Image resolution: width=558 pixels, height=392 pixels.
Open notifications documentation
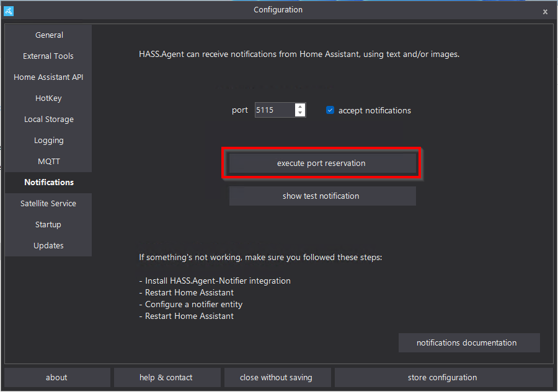pos(469,342)
